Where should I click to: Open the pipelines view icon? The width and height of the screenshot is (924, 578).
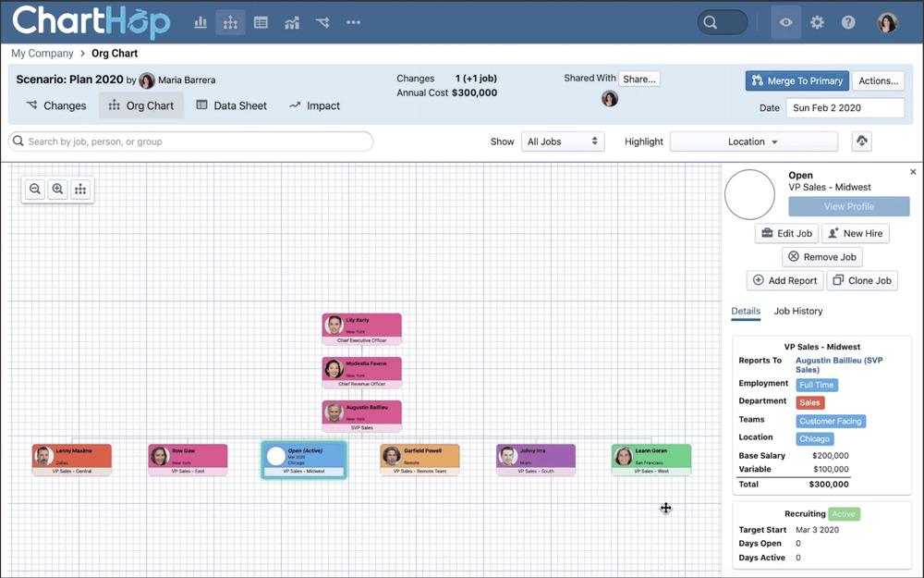click(x=322, y=21)
